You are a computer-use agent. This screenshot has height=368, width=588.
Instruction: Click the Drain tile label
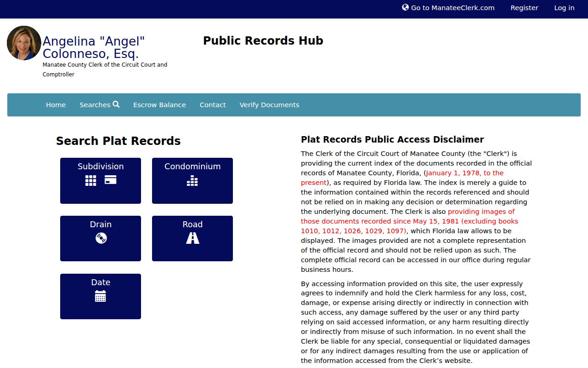(101, 224)
